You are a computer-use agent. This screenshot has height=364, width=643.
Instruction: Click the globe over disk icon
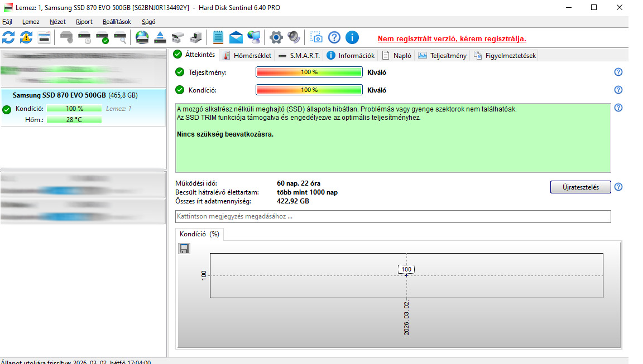(142, 38)
